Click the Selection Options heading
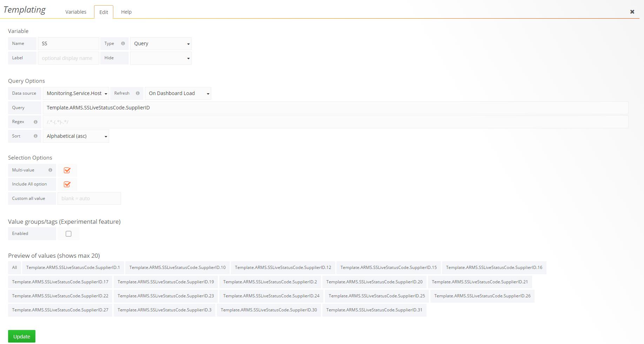Viewport: 644px width, 344px height. pos(30,158)
